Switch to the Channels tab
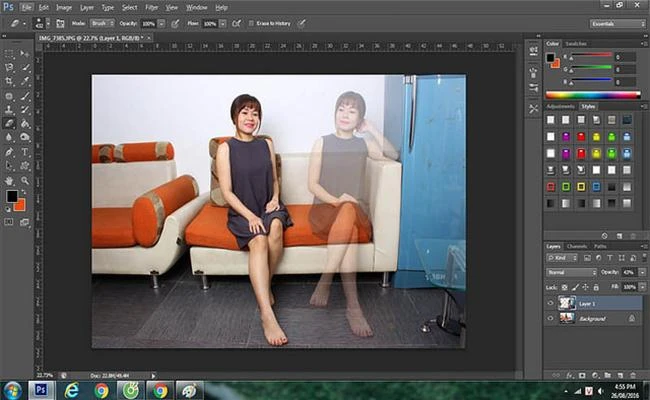 tap(577, 246)
